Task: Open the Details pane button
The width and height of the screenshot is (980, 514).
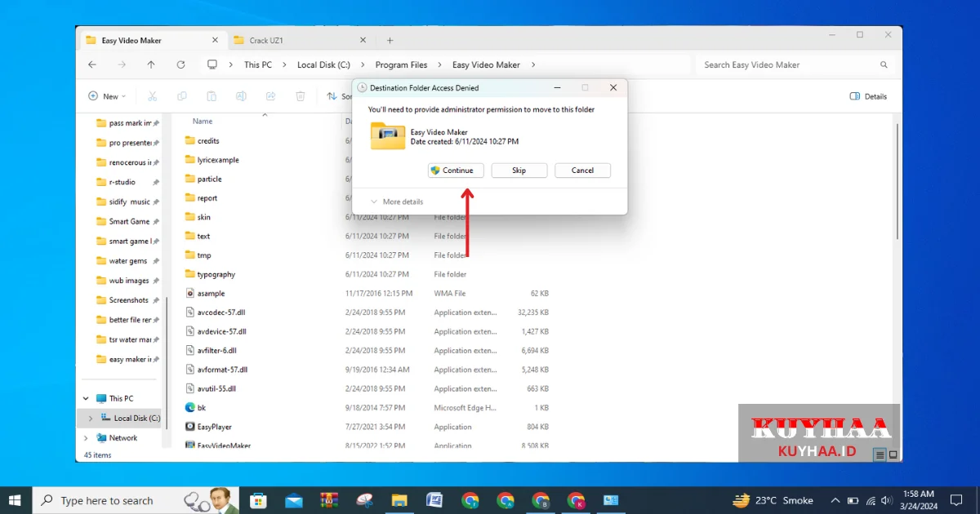Action: 868,96
